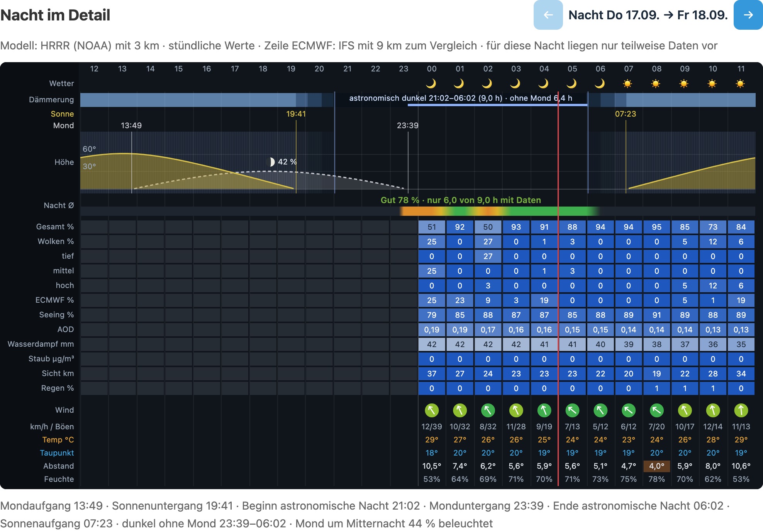Click Wind km/h value 7/20
The image size is (763, 532).
tap(657, 427)
